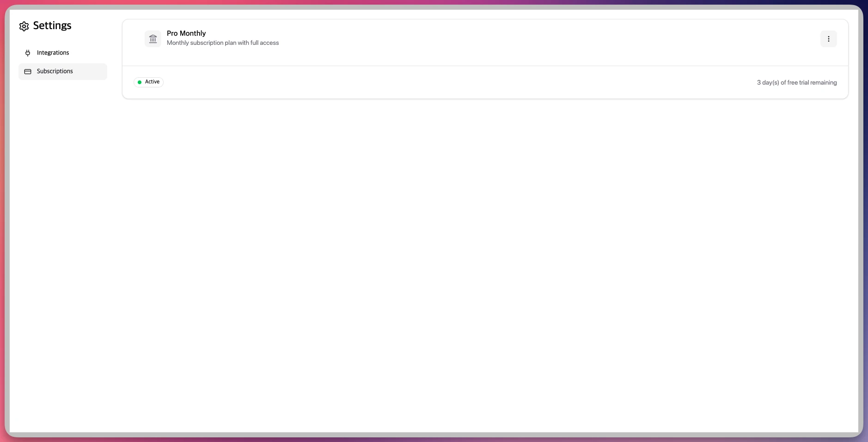Click the Monthly subscription plan description text
Image resolution: width=868 pixels, height=442 pixels.
pyautogui.click(x=223, y=43)
